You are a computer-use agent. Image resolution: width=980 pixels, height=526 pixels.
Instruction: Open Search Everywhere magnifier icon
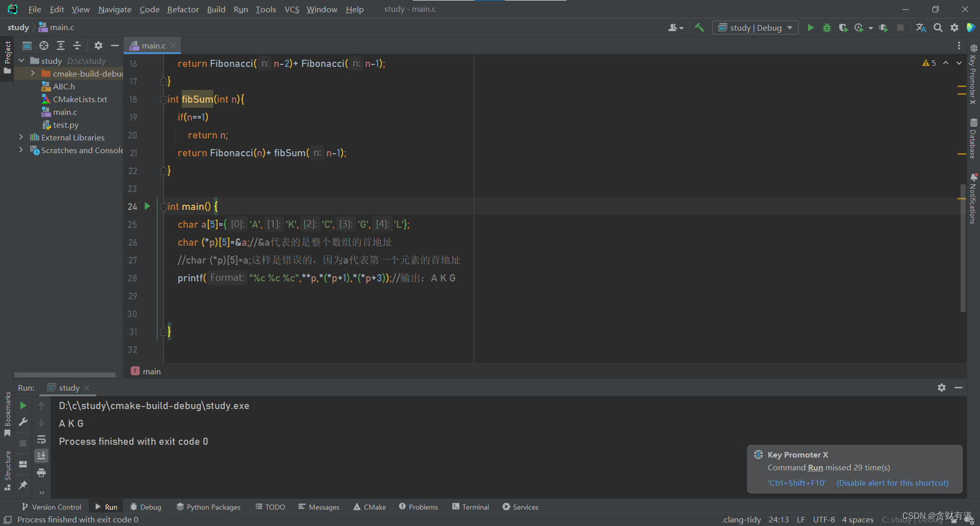tap(938, 28)
